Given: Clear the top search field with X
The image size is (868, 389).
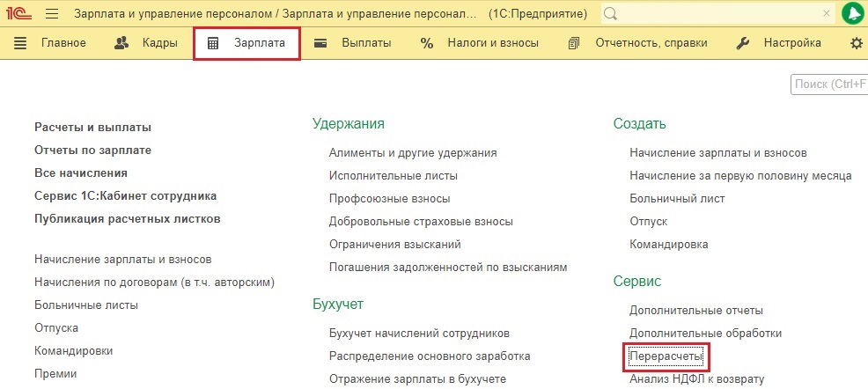Looking at the screenshot, I should point(827,14).
